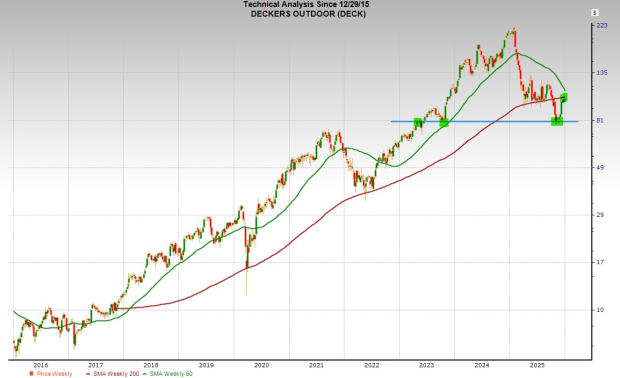Click the 2018 year label on time axis

151,365
